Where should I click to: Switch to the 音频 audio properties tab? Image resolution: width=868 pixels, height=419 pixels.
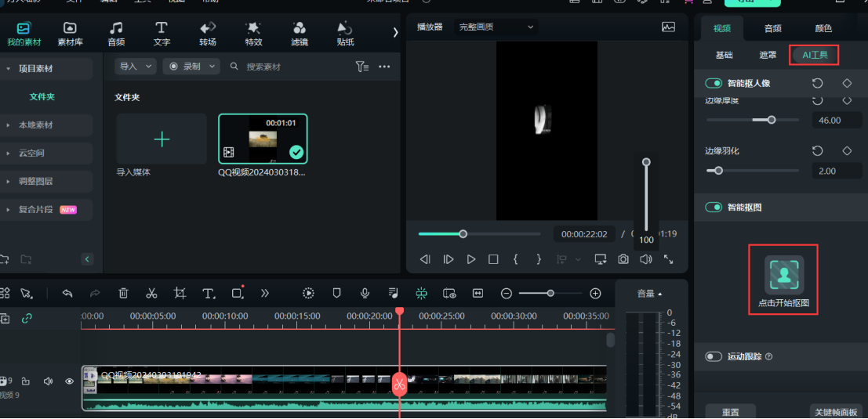point(772,28)
